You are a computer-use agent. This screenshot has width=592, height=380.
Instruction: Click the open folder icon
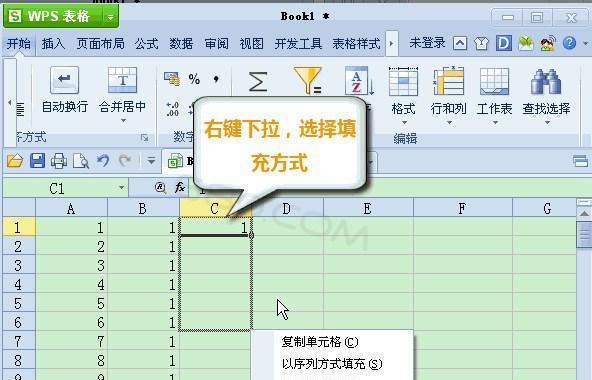point(15,161)
